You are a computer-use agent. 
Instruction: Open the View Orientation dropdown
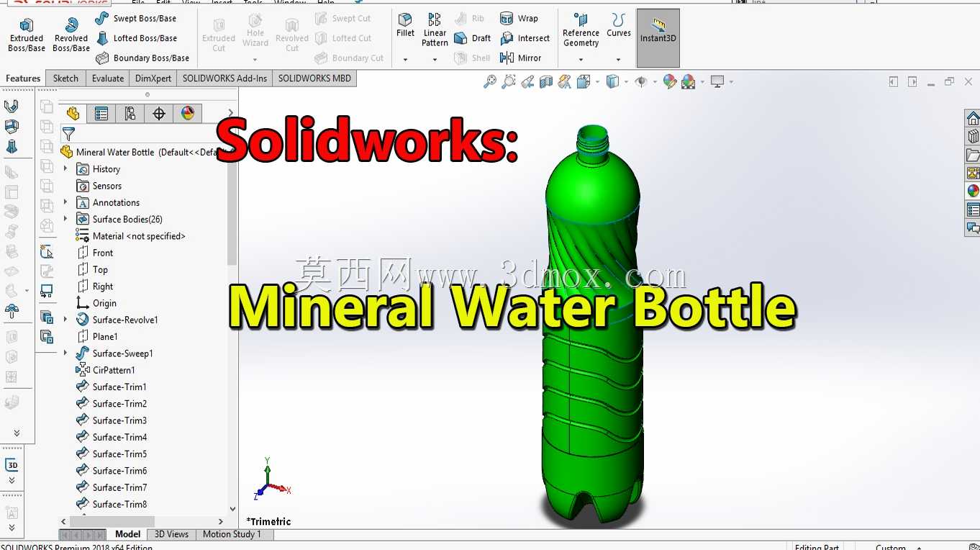pos(597,82)
